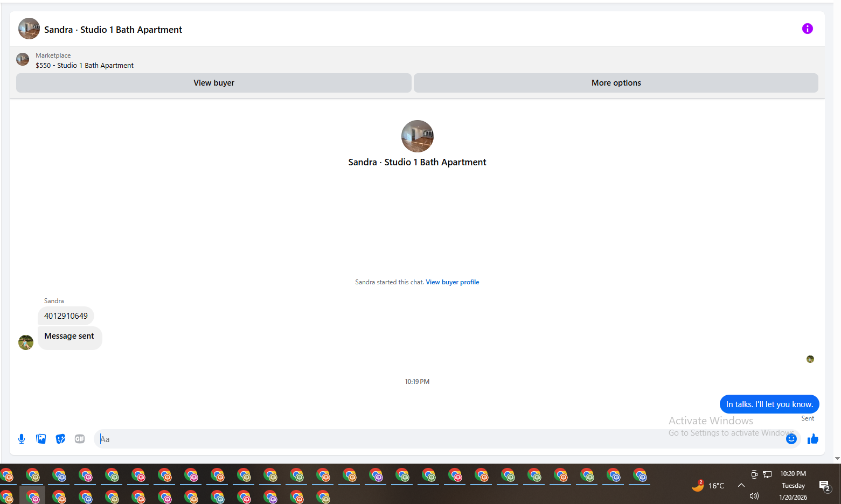Click the "$550 - Studio 1 Bath Apartment" listing text

(85, 66)
